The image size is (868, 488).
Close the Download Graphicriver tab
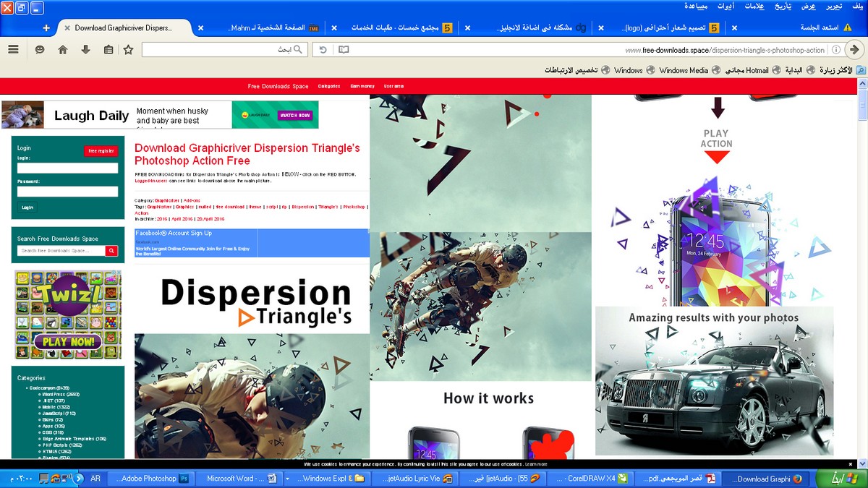coord(67,28)
